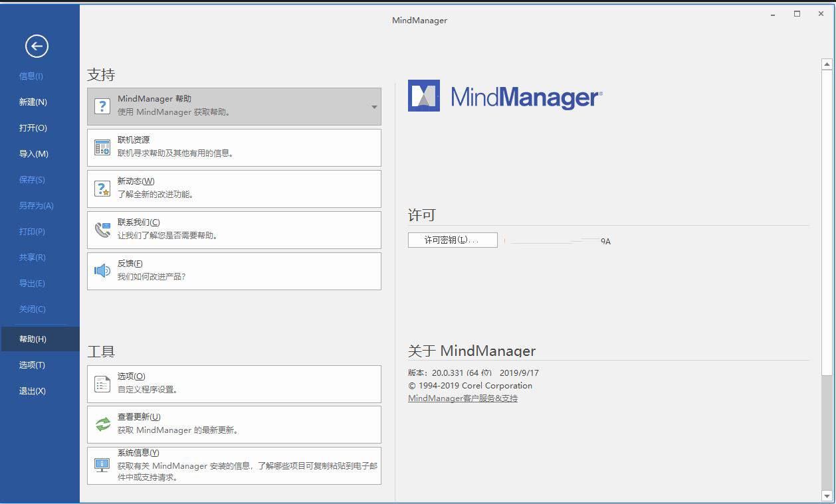This screenshot has height=504, width=836.
Task: Open 选项(T) in the left sidebar
Action: 32,365
